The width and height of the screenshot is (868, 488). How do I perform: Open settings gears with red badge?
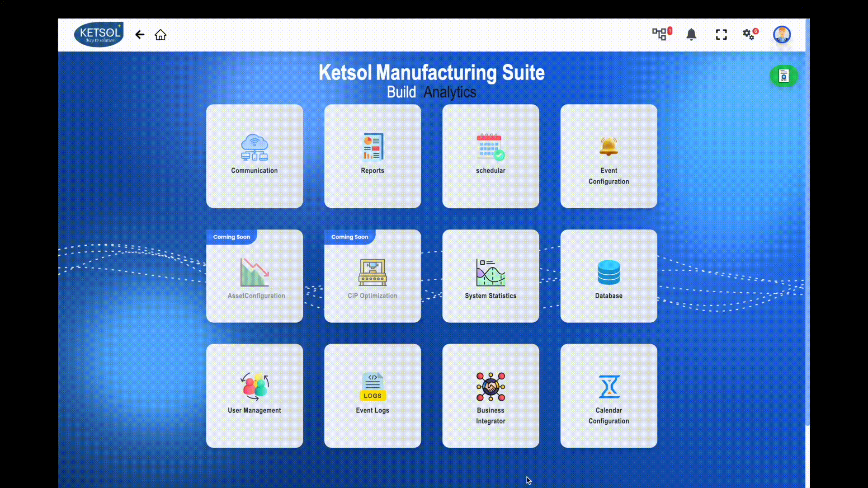coord(750,34)
